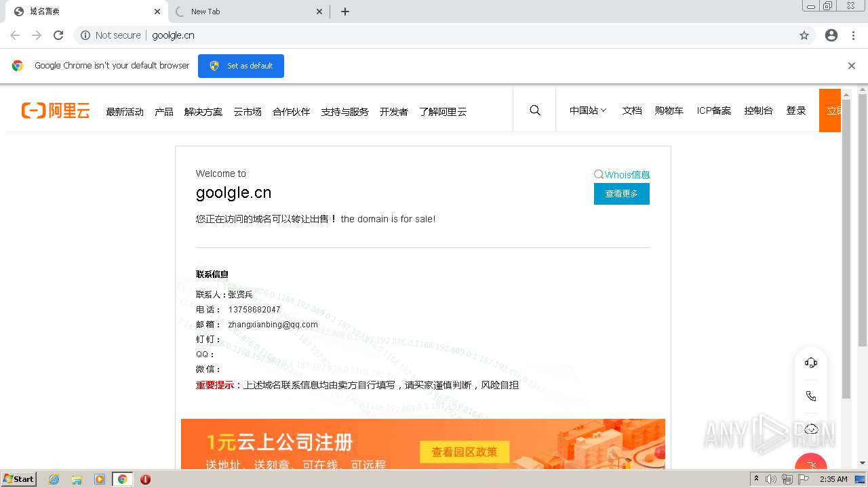Open a new tab with plus button
The height and width of the screenshot is (488, 868).
[x=345, y=12]
